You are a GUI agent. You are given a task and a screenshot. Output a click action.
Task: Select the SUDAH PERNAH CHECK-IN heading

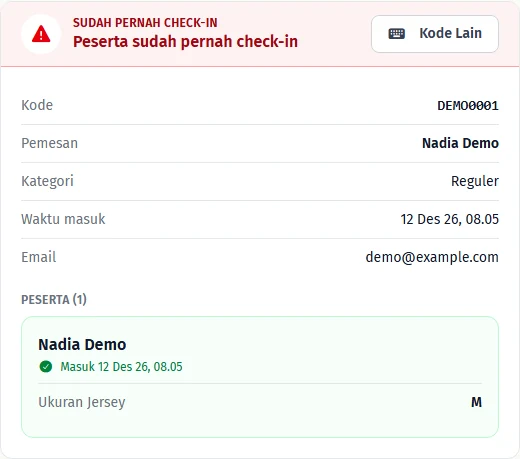point(145,23)
